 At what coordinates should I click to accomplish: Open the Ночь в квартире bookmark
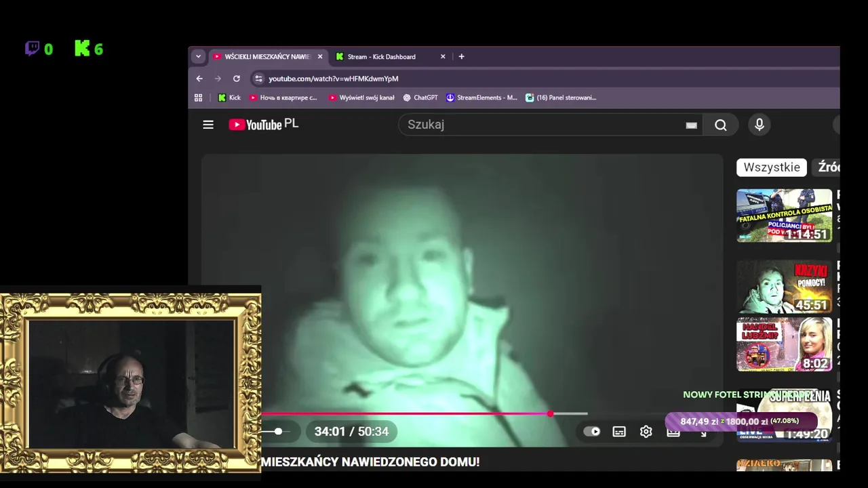click(x=283, y=98)
